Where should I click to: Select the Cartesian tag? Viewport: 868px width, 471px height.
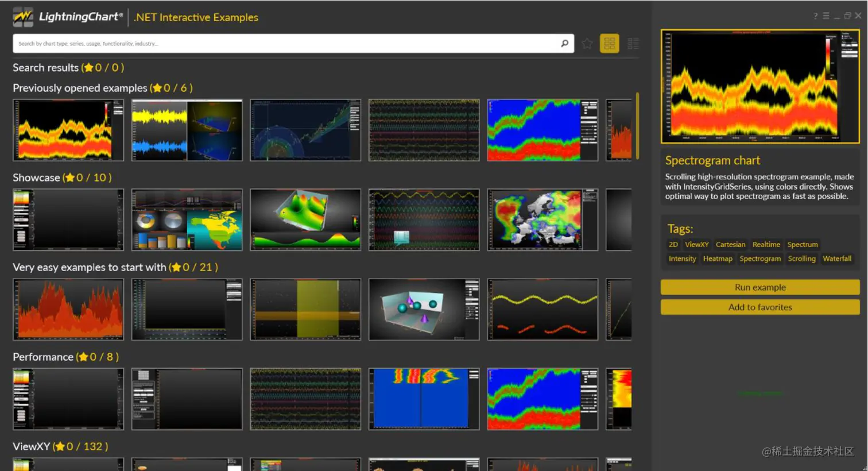(730, 245)
